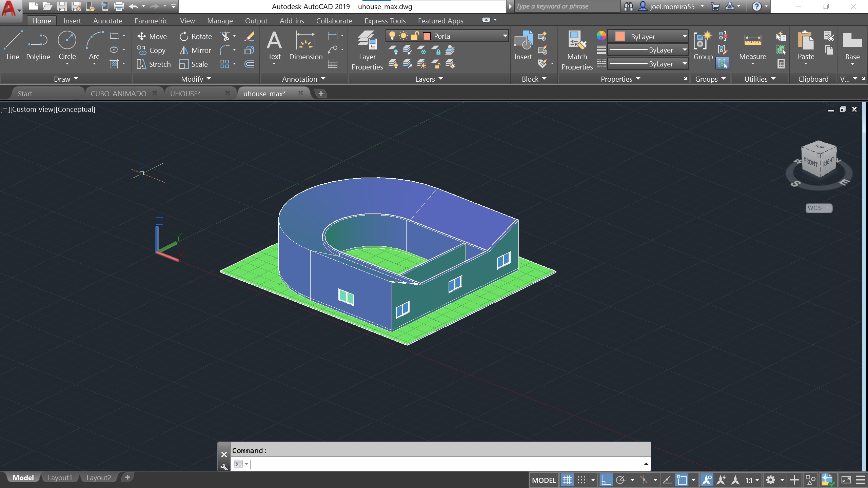Open the Express Tools ribbon tab
Image resolution: width=868 pixels, height=488 pixels.
point(385,21)
